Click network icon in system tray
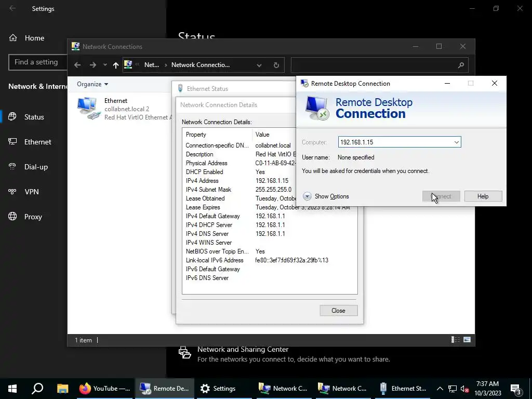The image size is (532, 399). (x=453, y=389)
